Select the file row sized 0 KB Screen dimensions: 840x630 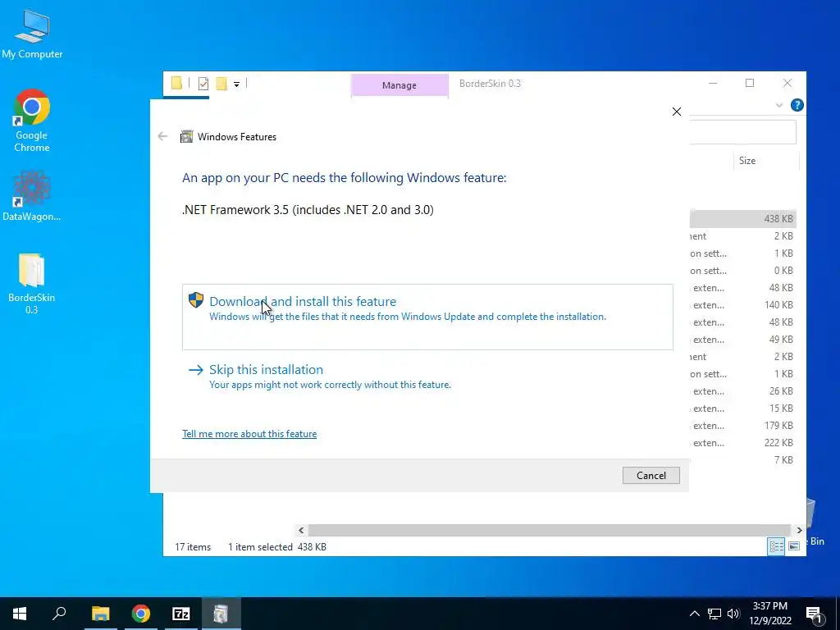click(743, 271)
